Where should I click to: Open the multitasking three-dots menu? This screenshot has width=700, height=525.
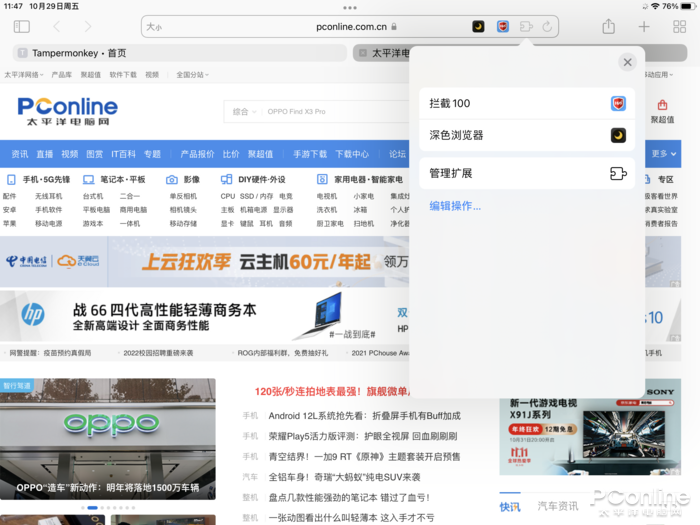point(350,8)
